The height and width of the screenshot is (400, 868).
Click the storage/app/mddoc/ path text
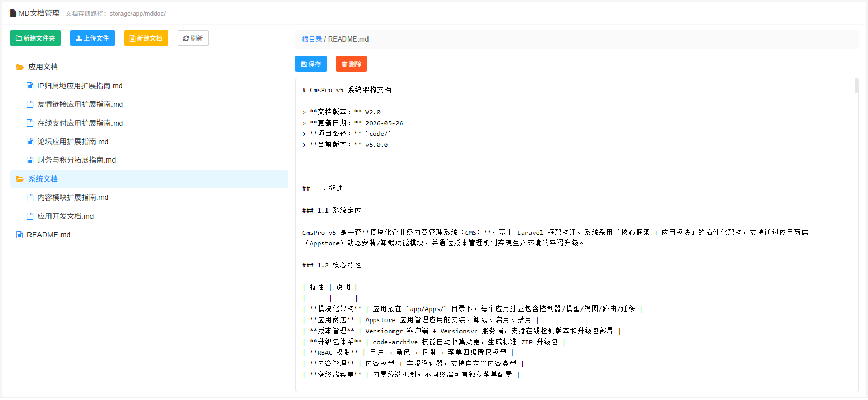pyautogui.click(x=137, y=14)
